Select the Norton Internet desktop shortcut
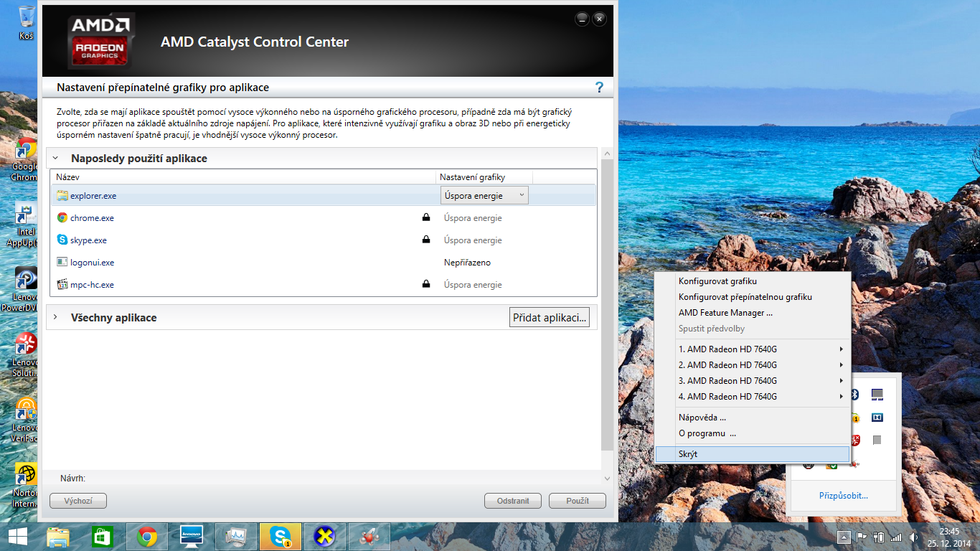Viewport: 980px width, 551px height. pos(26,484)
